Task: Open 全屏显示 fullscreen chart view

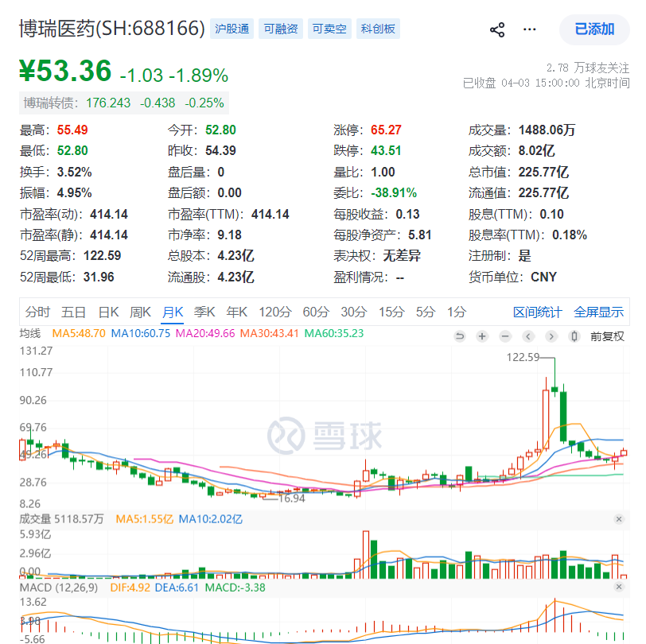Action: click(x=599, y=312)
